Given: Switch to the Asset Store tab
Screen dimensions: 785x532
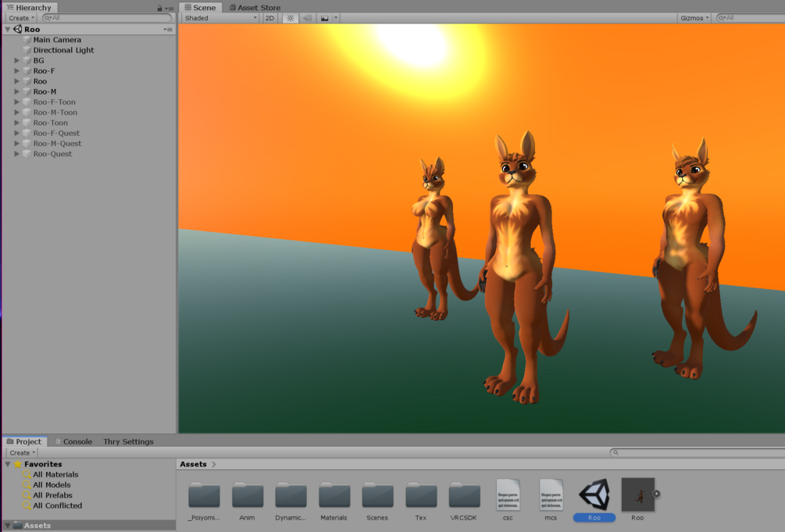Looking at the screenshot, I should pyautogui.click(x=255, y=8).
